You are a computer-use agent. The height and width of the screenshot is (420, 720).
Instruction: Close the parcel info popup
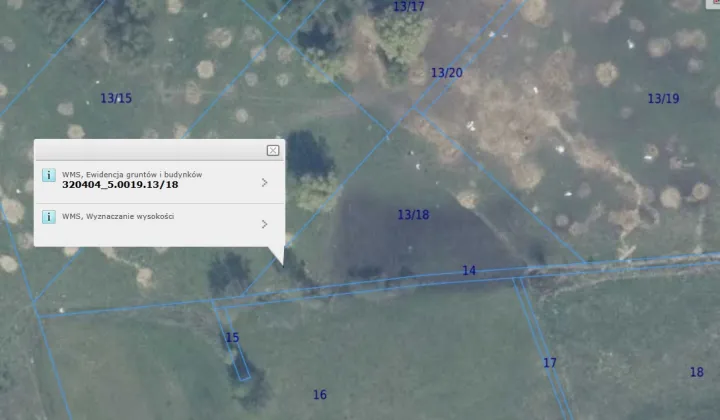pyautogui.click(x=273, y=151)
